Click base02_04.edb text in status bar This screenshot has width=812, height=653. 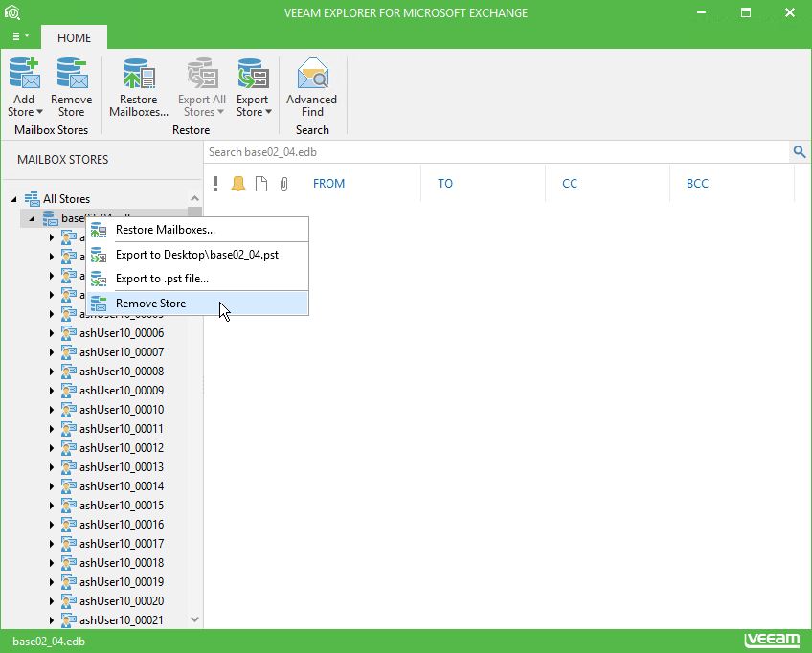pos(49,642)
